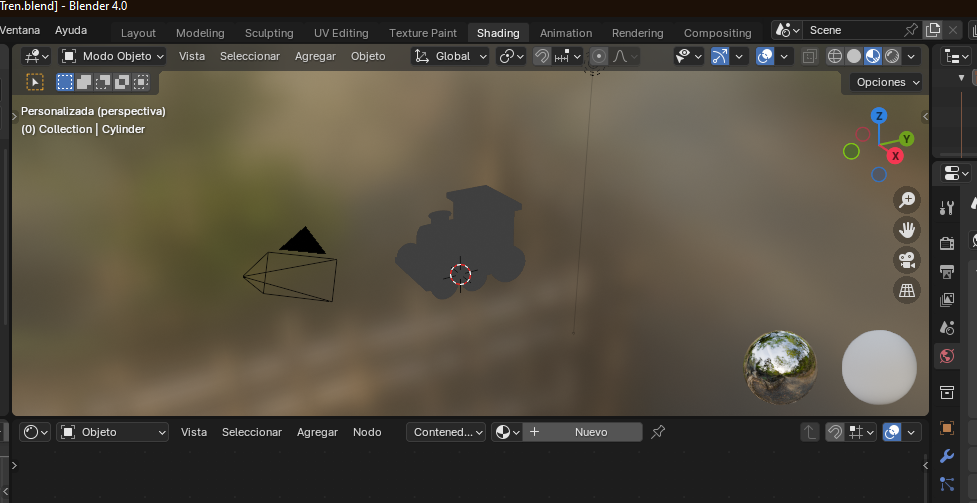The height and width of the screenshot is (503, 977).
Task: Set selection mode to invert
Action: [x=122, y=82]
